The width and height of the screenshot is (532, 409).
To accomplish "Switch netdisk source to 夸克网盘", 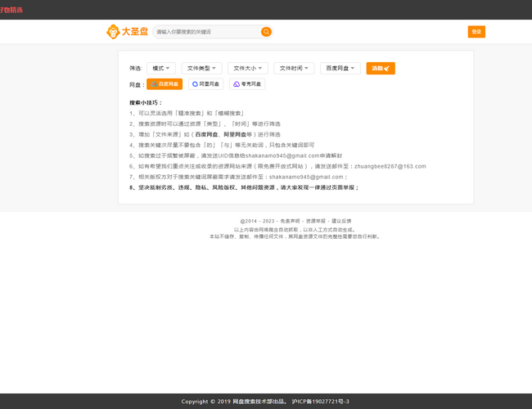I will [x=247, y=84].
